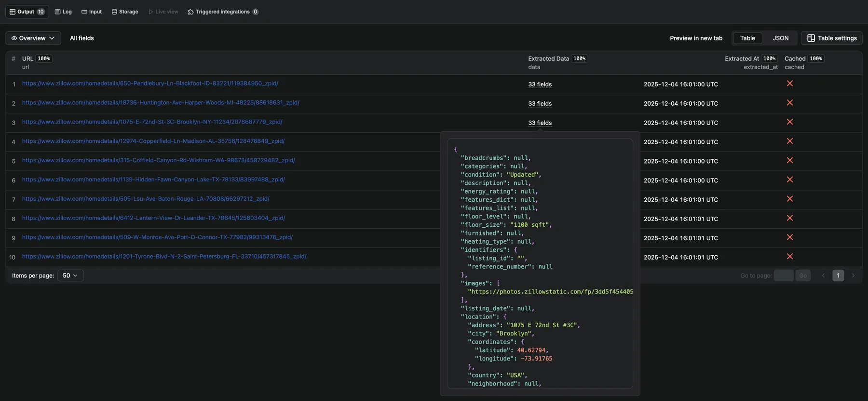Switch to the Storage tab
868x401 pixels.
[125, 12]
